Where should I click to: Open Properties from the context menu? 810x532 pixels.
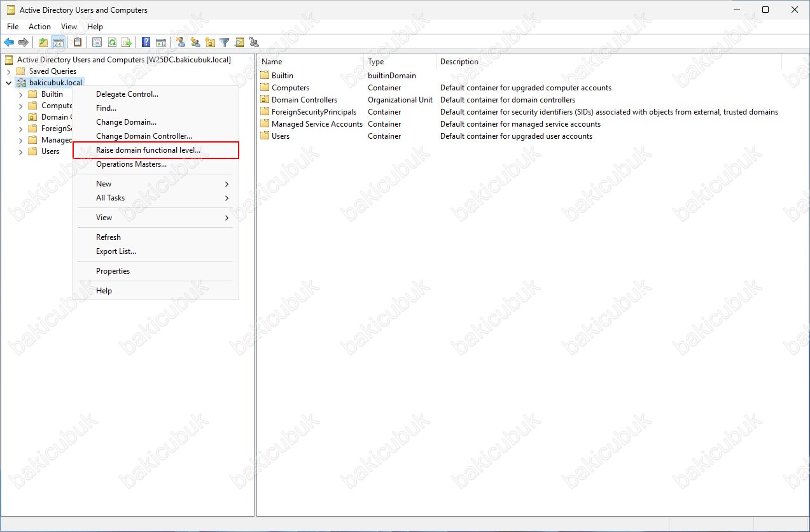click(155, 271)
